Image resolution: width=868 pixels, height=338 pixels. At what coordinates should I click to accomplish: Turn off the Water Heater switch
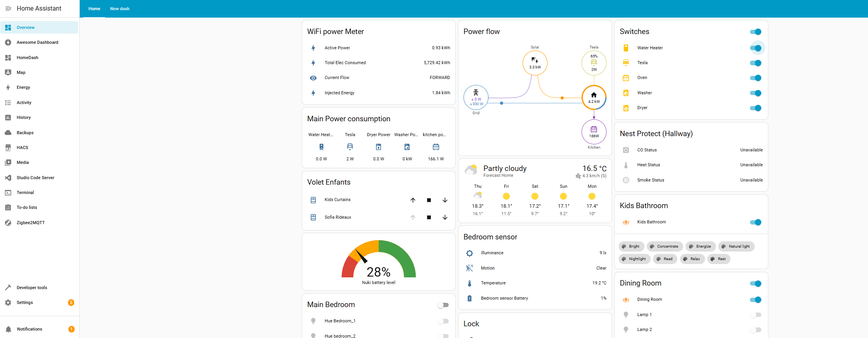tap(755, 48)
